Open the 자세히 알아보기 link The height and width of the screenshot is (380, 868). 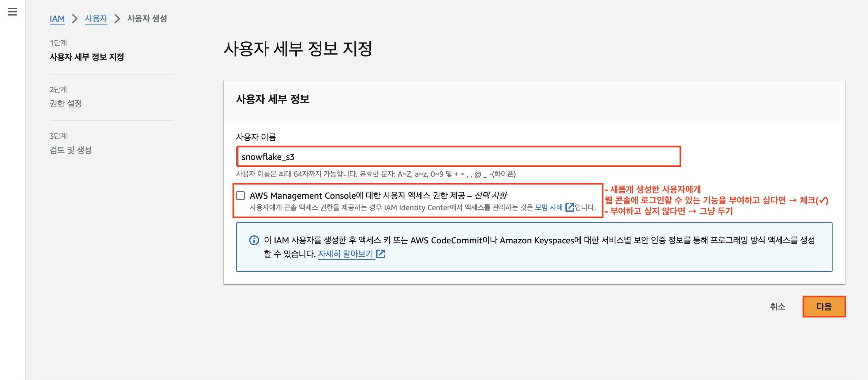(x=345, y=254)
